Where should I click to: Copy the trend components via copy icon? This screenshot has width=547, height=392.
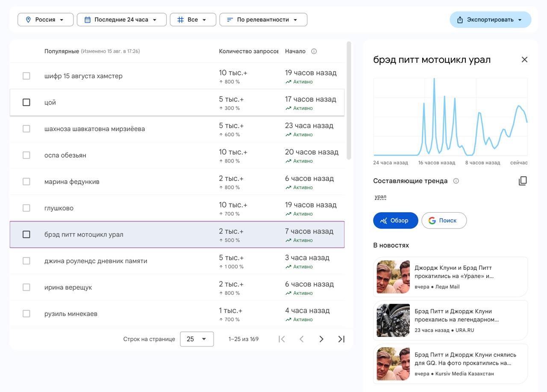tap(523, 181)
